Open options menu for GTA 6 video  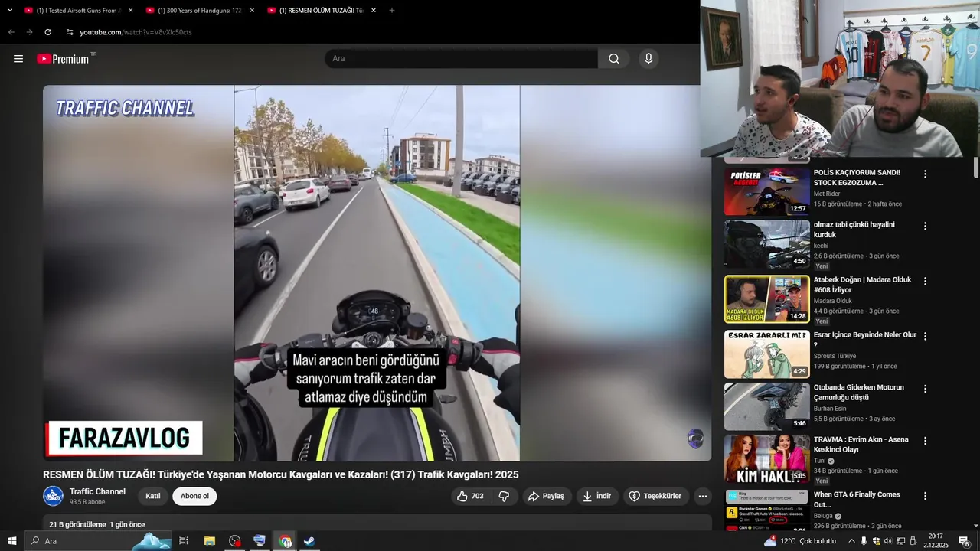click(925, 496)
